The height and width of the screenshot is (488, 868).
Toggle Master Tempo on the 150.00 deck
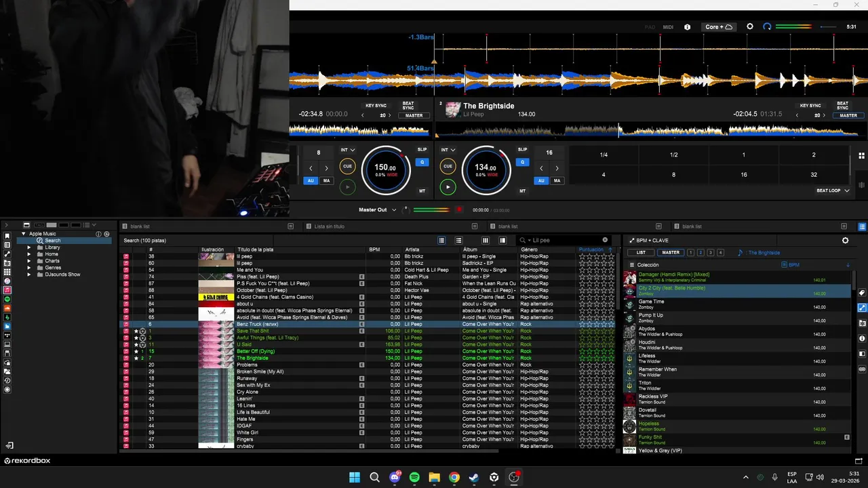[422, 191]
